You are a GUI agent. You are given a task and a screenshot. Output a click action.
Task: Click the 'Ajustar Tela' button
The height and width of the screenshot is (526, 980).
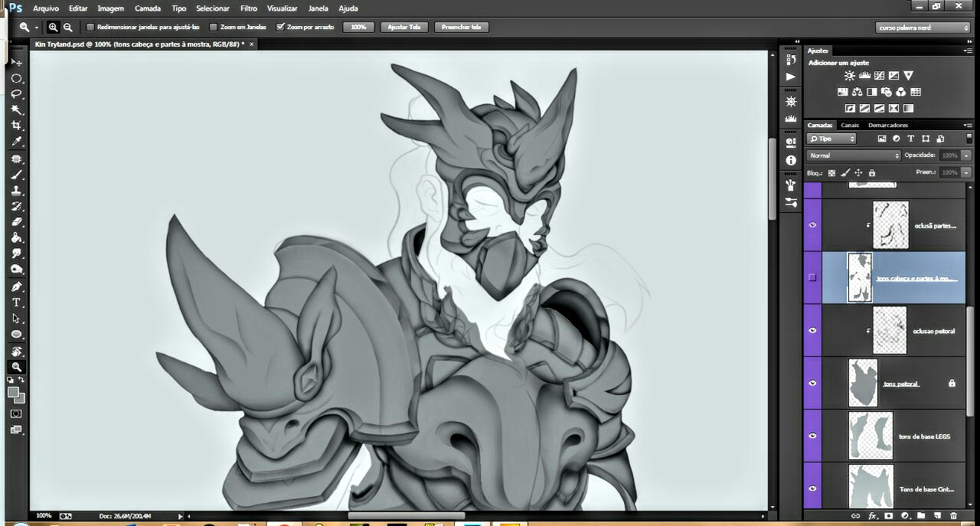[404, 27]
